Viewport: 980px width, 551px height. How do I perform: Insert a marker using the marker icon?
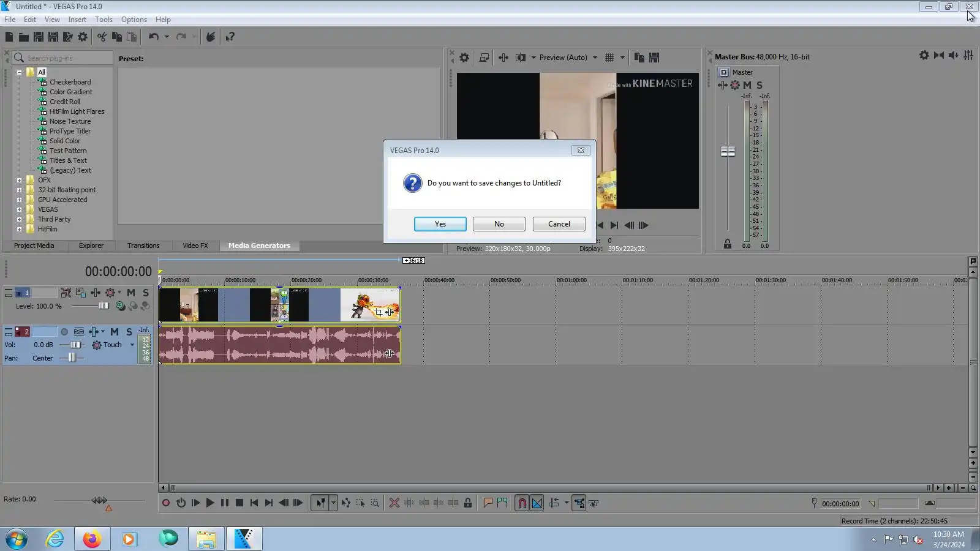tap(488, 503)
